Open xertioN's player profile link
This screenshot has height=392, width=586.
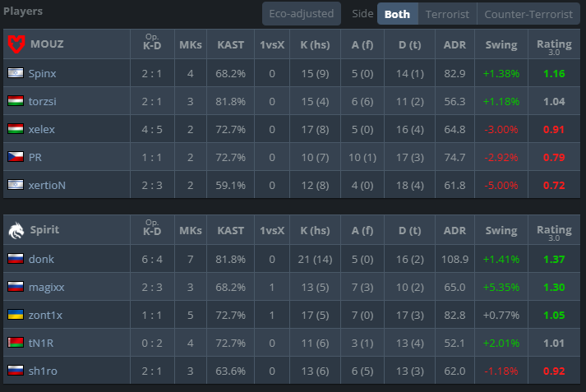(x=47, y=185)
